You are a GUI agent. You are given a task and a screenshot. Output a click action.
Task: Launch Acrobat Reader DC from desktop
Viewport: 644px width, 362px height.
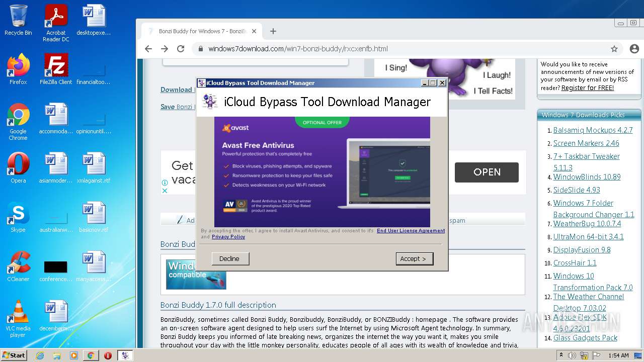click(56, 23)
